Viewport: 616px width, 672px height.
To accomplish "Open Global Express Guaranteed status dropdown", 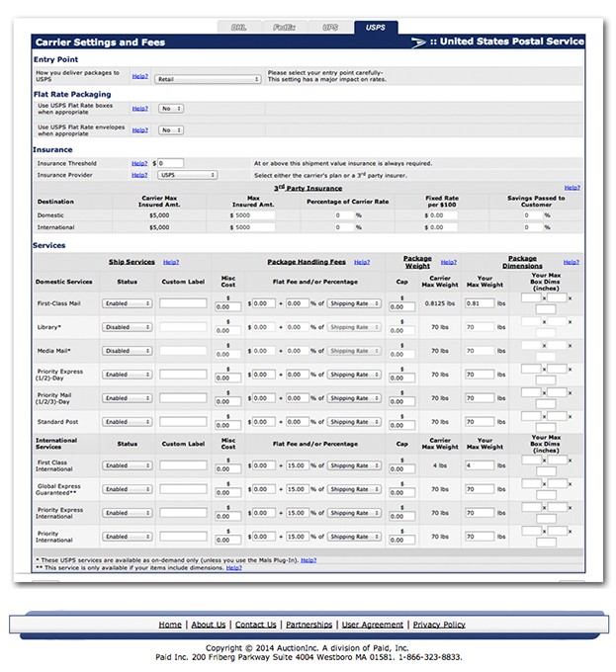I will 128,489.
